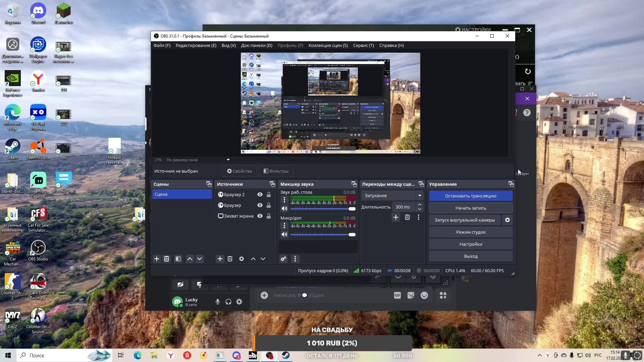
Task: Move scene down arrow in Scenes panel
Action: (200, 259)
